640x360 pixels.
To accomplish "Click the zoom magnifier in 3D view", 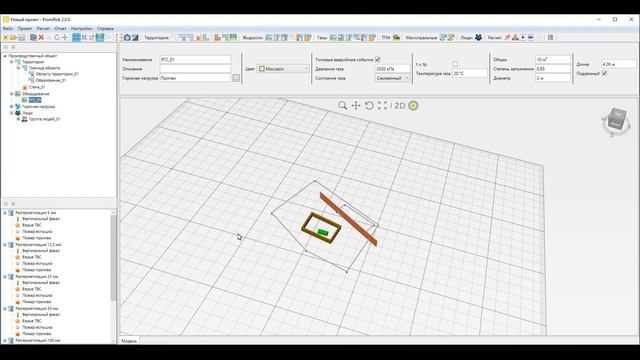I will click(x=342, y=106).
